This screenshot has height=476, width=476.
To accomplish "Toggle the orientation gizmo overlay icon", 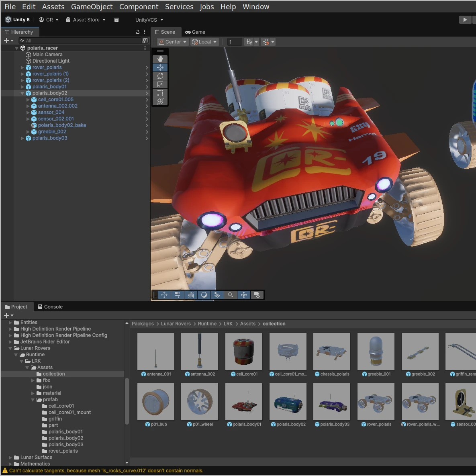I will click(x=244, y=295).
